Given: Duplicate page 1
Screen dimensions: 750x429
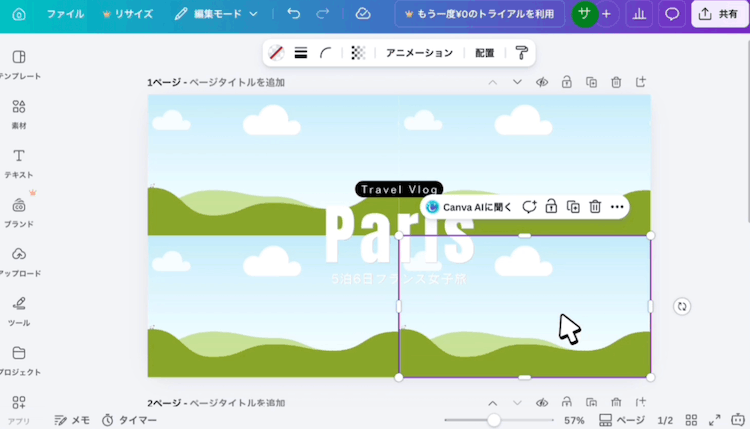Looking at the screenshot, I should point(592,82).
